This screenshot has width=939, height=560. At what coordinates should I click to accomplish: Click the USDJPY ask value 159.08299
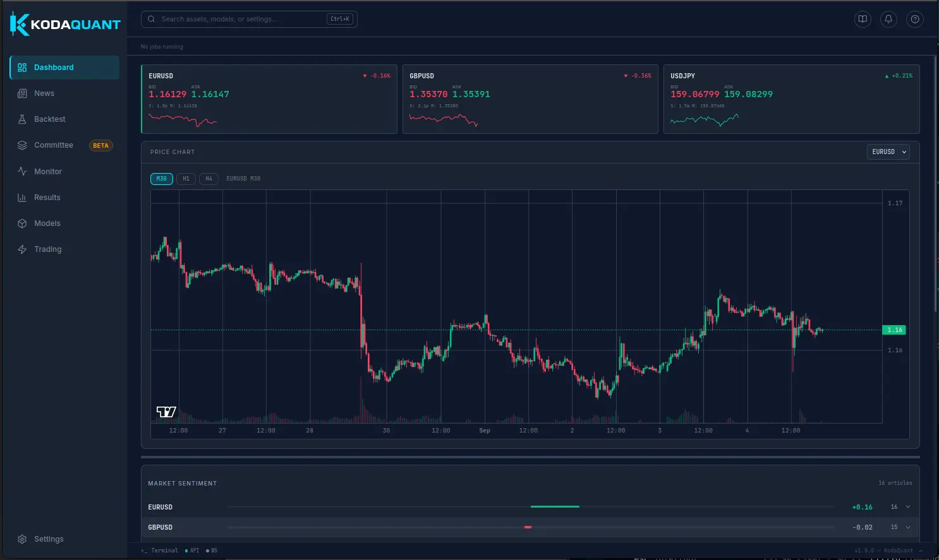(x=749, y=95)
